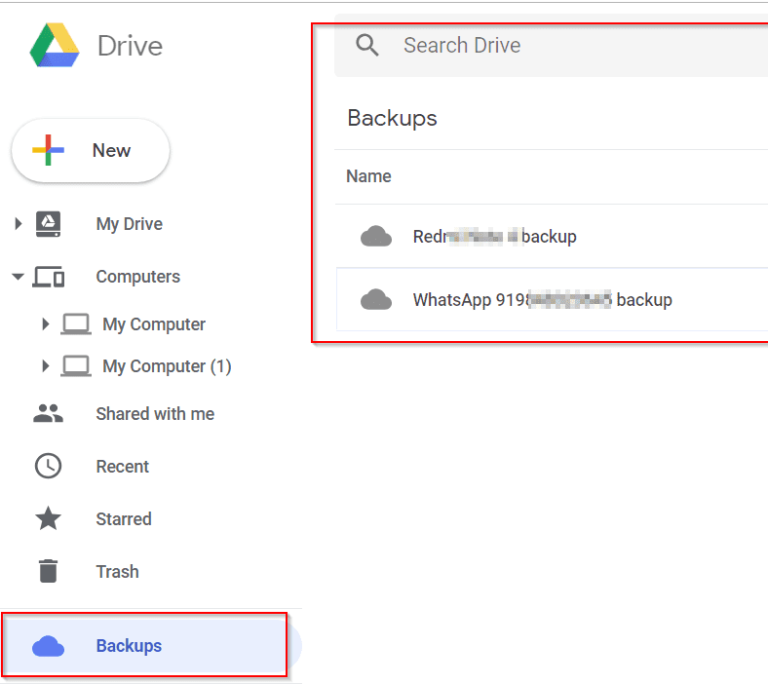This screenshot has height=684, width=768.
Task: Open the Starred view
Action: click(124, 519)
